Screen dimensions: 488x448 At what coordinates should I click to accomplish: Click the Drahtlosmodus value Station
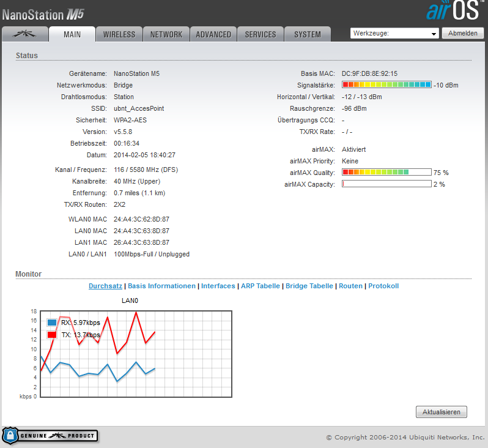(124, 97)
